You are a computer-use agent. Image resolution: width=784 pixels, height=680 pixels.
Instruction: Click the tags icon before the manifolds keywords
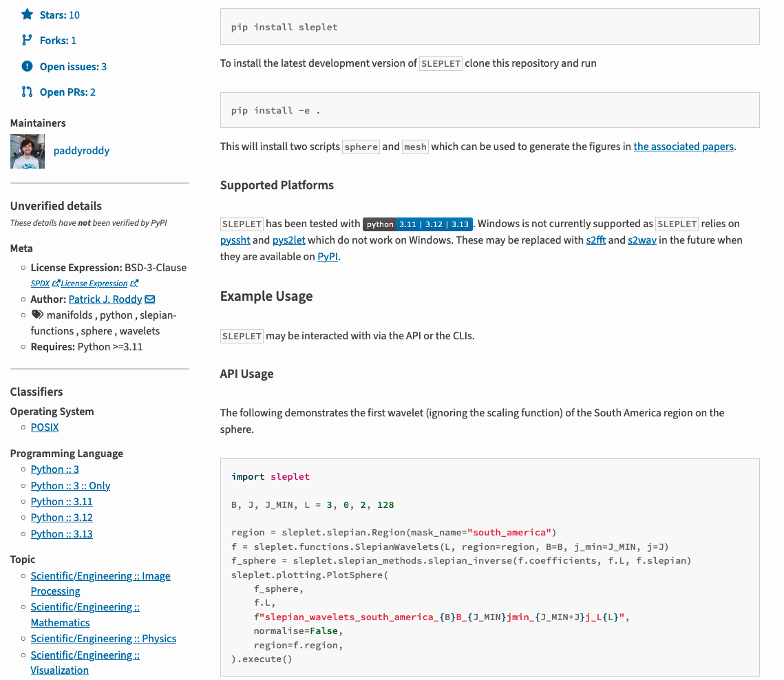click(36, 314)
